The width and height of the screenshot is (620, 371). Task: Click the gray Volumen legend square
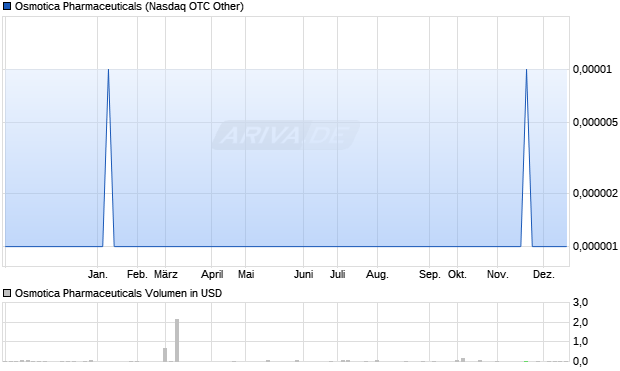pyautogui.click(x=7, y=293)
